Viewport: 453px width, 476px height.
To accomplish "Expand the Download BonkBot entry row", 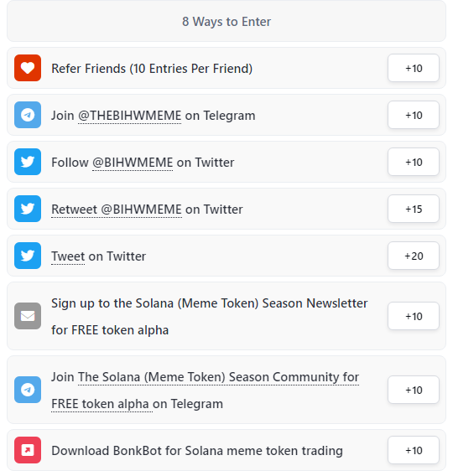I will pos(226,450).
